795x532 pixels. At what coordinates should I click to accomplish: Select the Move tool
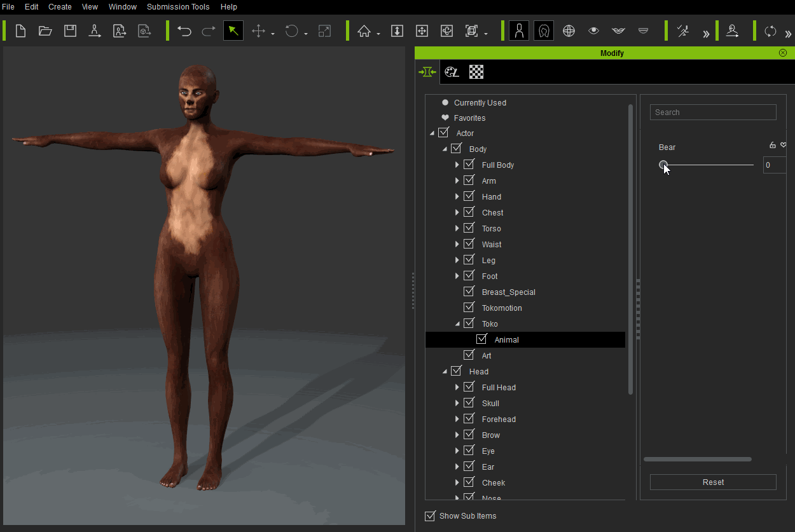pyautogui.click(x=258, y=31)
